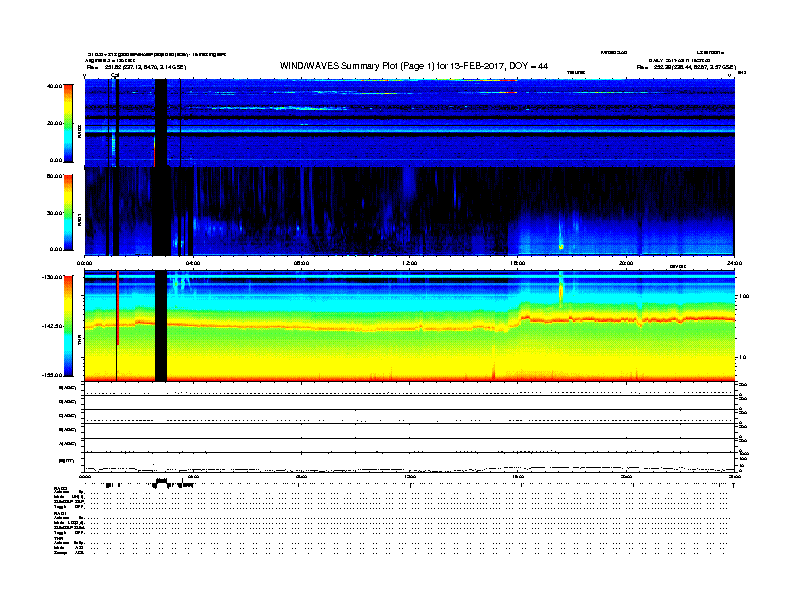Click 20:00 below the RAD1 spectrogram
Image resolution: width=792 pixels, height=612 pixels.
[626, 263]
